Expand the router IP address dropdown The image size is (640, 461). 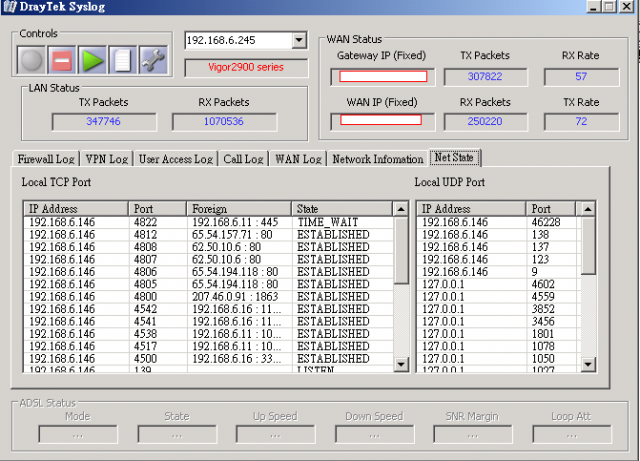click(x=299, y=40)
